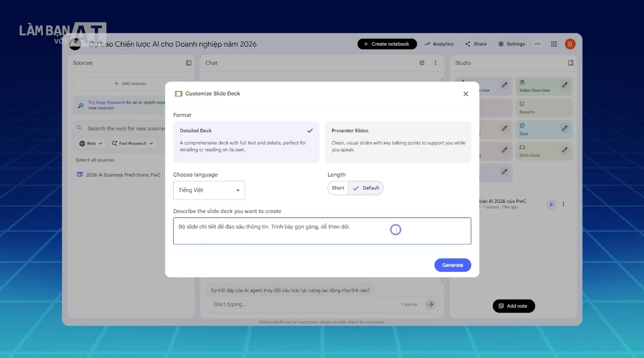Click the Generate button
Viewport: 644px width, 358px height.
coord(452,265)
